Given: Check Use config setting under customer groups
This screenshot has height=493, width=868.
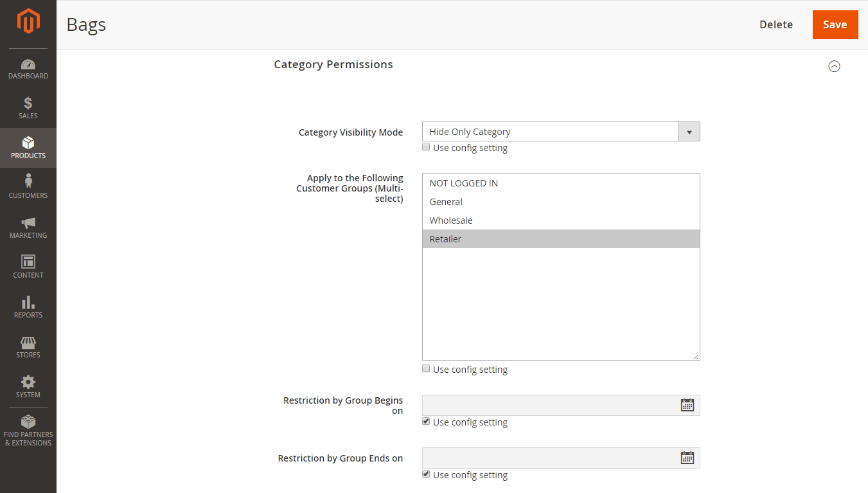Looking at the screenshot, I should (x=426, y=368).
